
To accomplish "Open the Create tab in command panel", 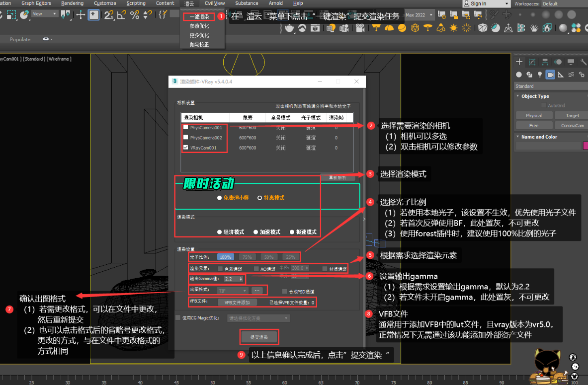I will pyautogui.click(x=519, y=62).
